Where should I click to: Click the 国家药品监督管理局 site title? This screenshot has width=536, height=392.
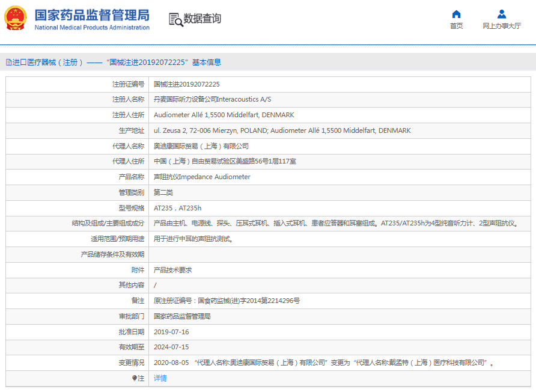pyautogui.click(x=92, y=14)
